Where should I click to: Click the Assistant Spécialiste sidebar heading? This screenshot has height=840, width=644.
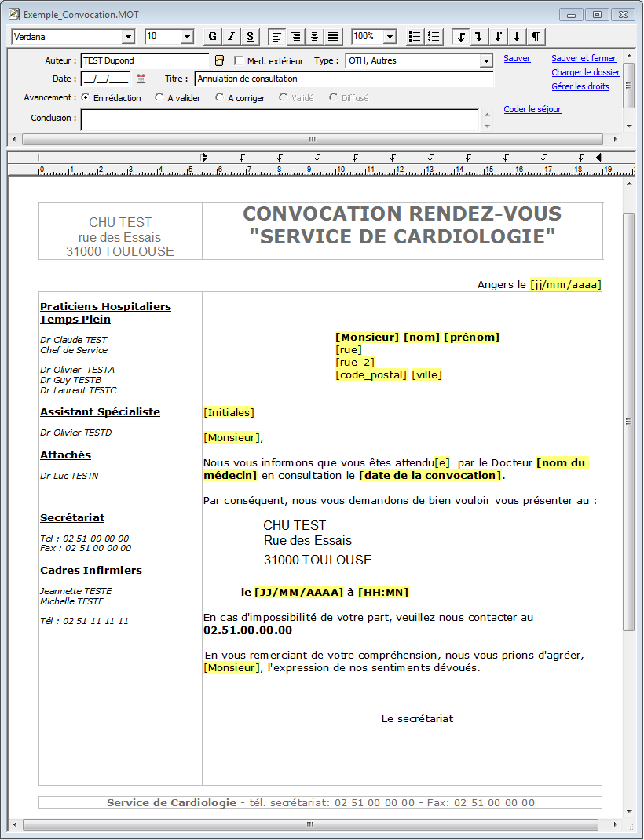[101, 412]
